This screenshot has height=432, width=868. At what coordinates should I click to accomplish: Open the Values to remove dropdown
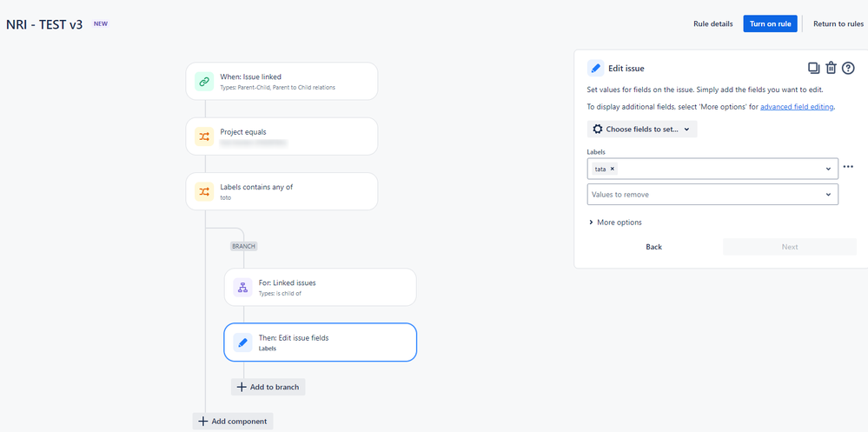pyautogui.click(x=712, y=195)
